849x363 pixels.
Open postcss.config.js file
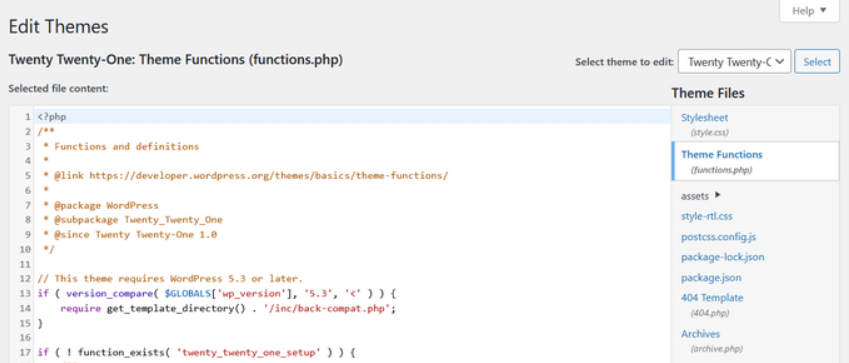[x=719, y=237]
